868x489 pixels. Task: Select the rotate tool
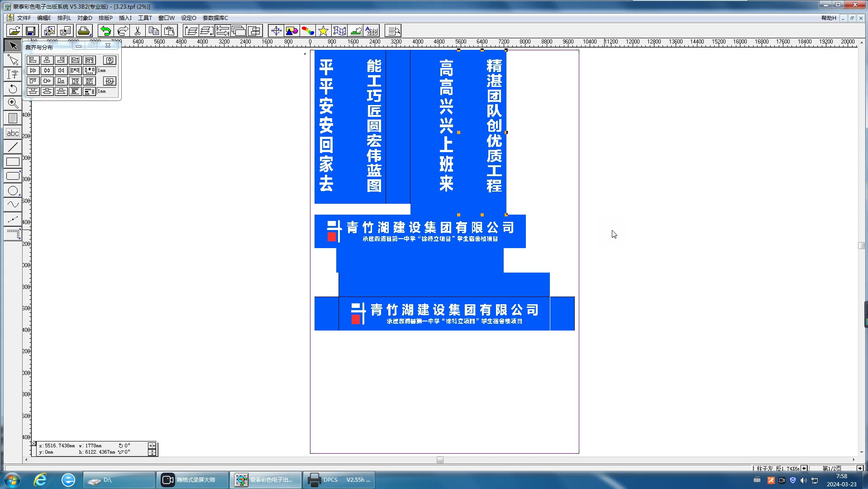click(x=13, y=89)
